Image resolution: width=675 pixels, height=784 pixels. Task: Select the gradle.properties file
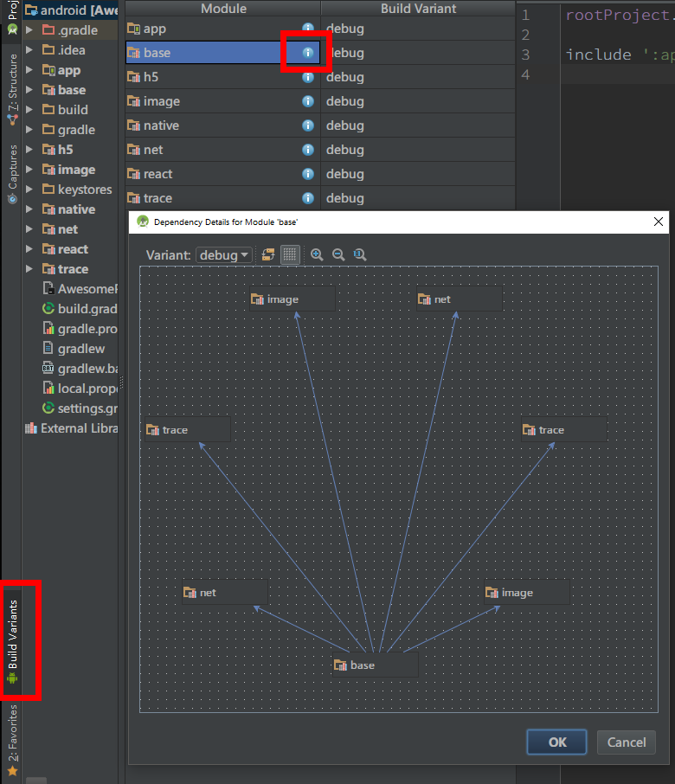click(x=80, y=329)
